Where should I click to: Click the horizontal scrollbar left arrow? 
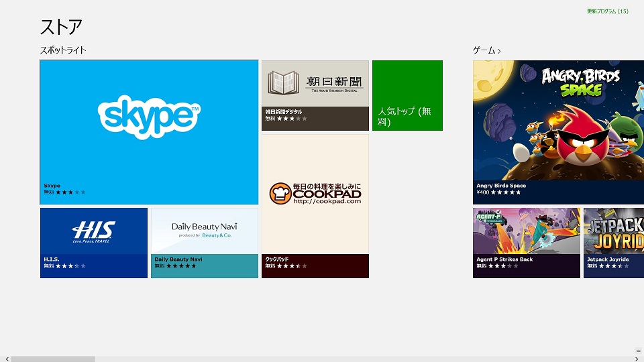point(5,359)
